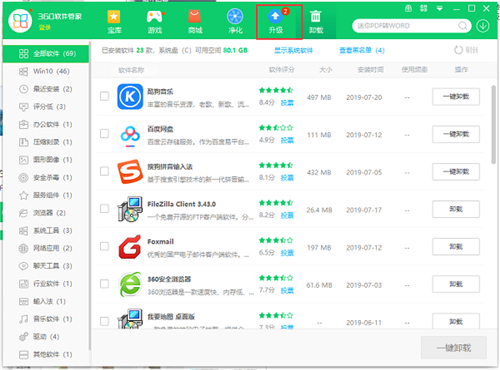This screenshot has width=500, height=370.
Task: Click the 登录 login link
Action: click(x=44, y=27)
